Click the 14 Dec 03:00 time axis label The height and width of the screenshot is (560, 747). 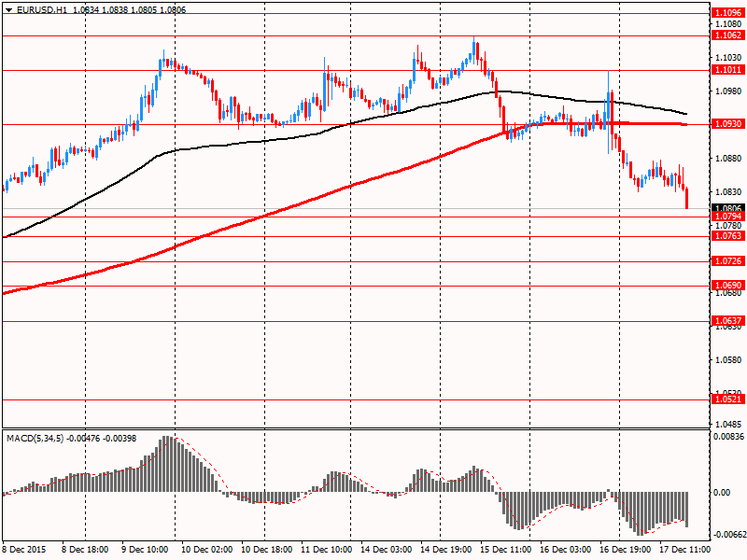coord(386,550)
